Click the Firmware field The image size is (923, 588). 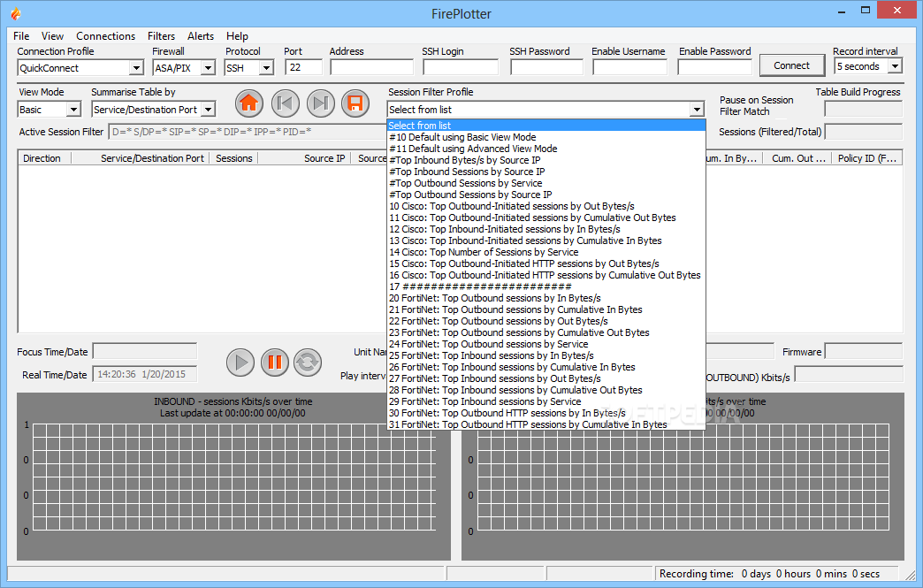pyautogui.click(x=863, y=351)
